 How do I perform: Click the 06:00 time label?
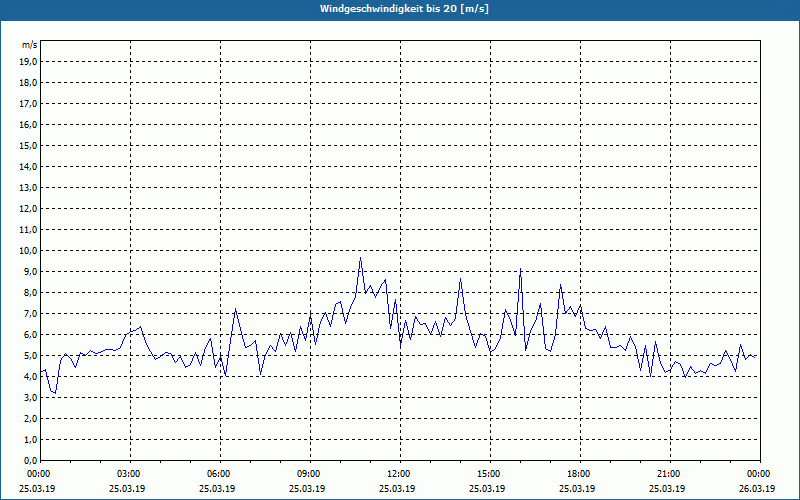pos(220,474)
